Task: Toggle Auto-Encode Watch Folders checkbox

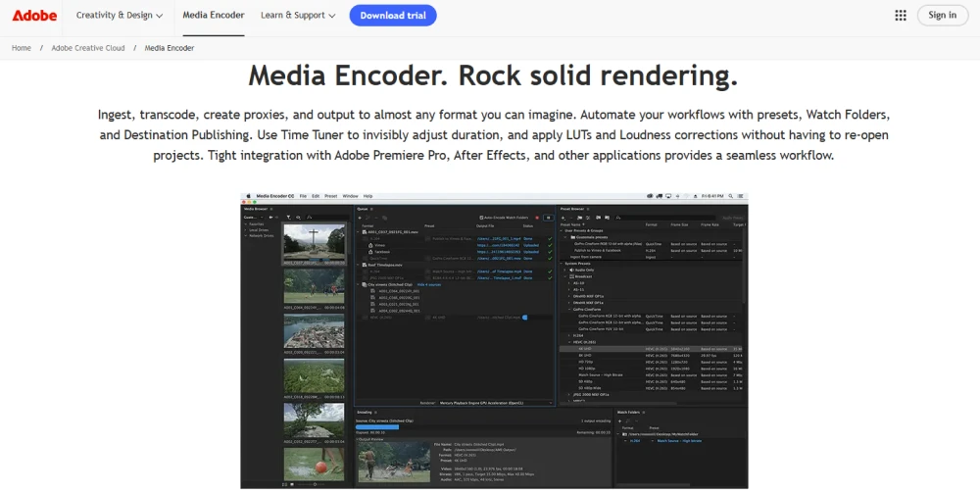Action: point(481,218)
